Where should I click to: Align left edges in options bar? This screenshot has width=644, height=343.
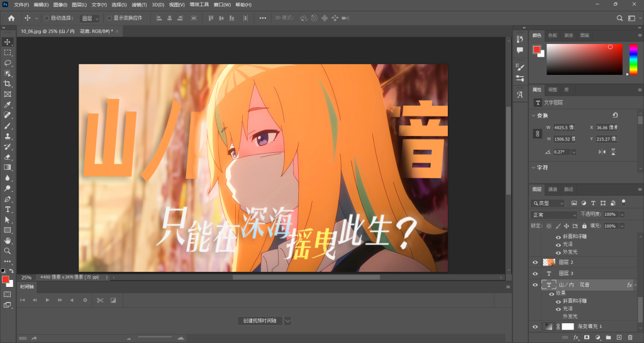click(x=159, y=18)
